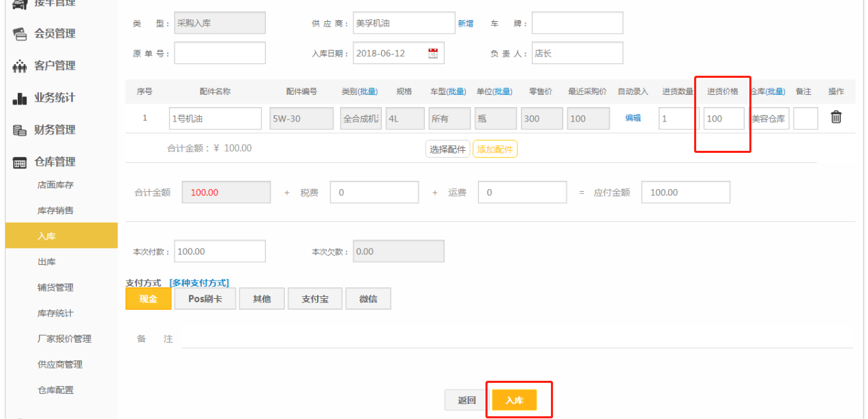Click 新增 link next to supplier
The height and width of the screenshot is (419, 868).
click(x=465, y=23)
